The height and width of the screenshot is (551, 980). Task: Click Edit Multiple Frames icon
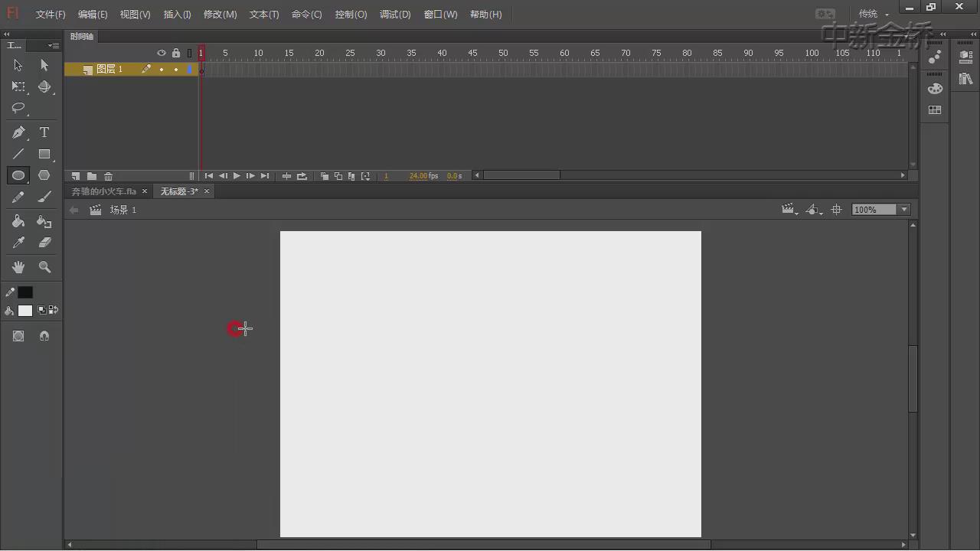(351, 176)
